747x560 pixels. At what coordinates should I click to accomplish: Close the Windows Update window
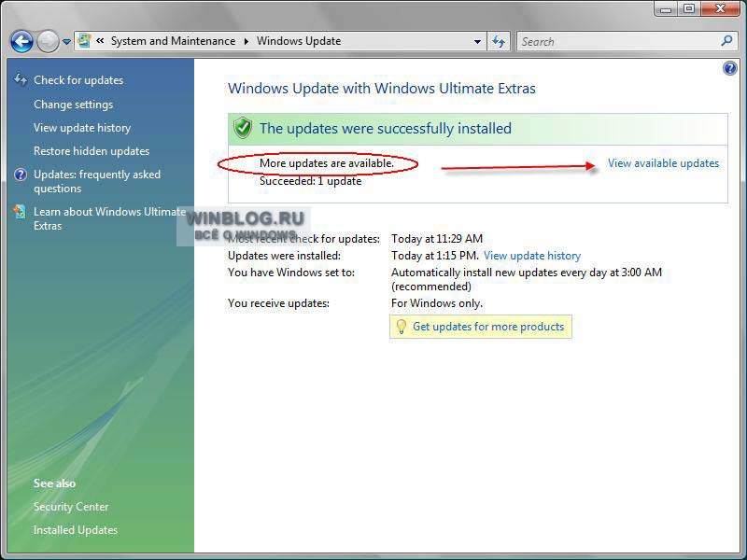pos(721,8)
